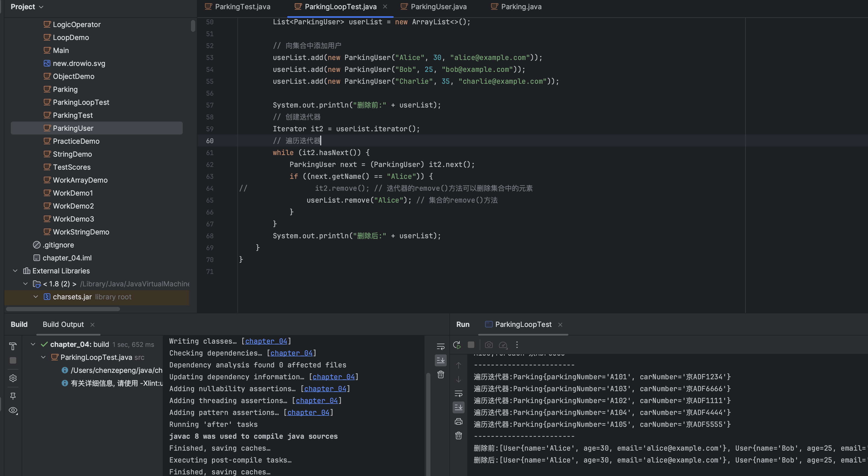
Task: Select .gitignore in the project tree
Action: pyautogui.click(x=58, y=245)
